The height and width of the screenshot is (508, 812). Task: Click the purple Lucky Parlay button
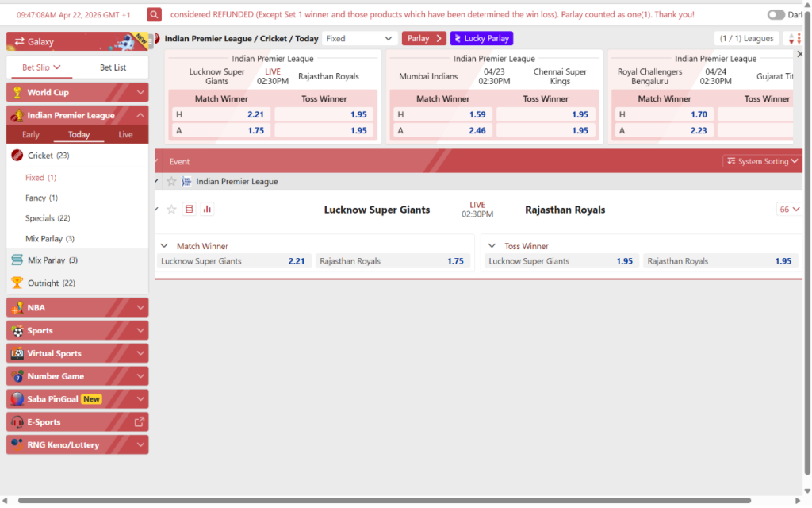[x=481, y=39]
